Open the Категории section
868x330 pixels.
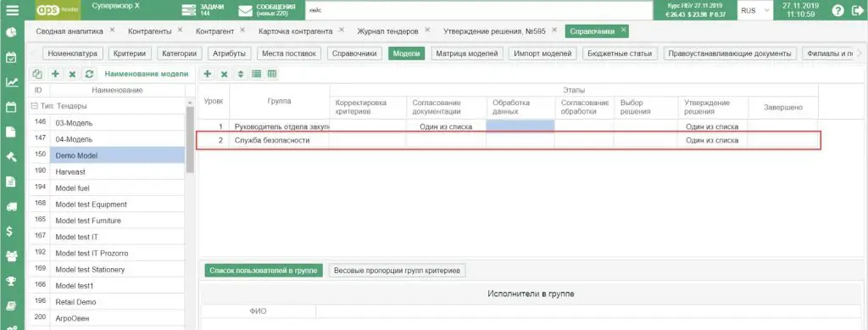(180, 53)
